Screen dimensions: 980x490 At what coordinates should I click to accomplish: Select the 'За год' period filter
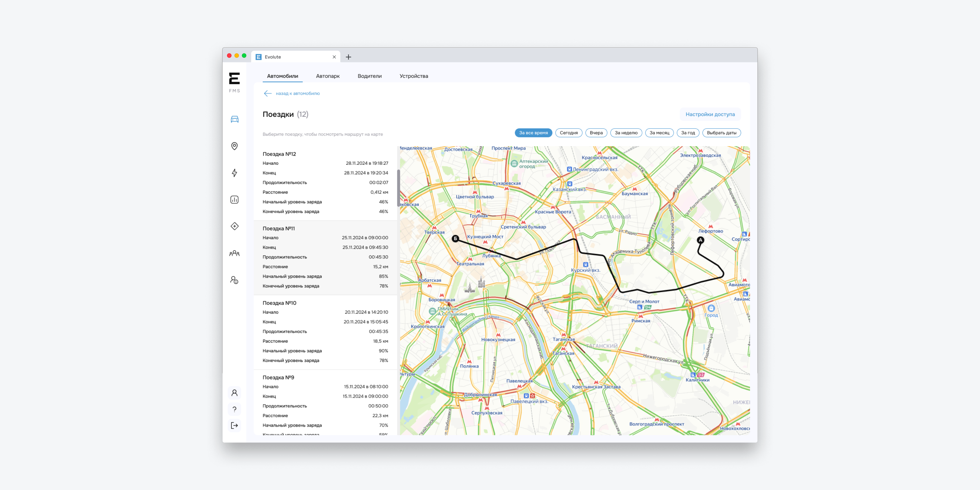point(688,133)
